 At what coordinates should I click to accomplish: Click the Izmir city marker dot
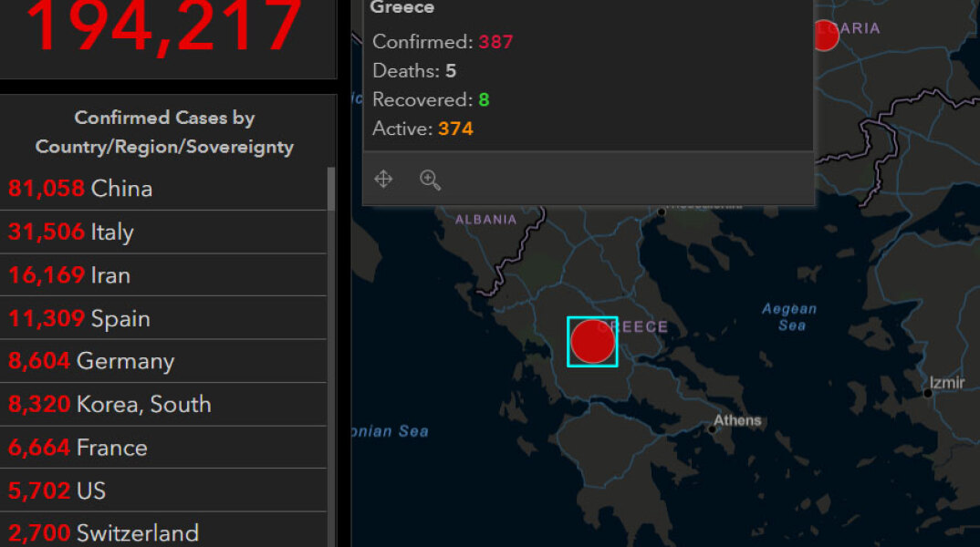pyautogui.click(x=928, y=393)
